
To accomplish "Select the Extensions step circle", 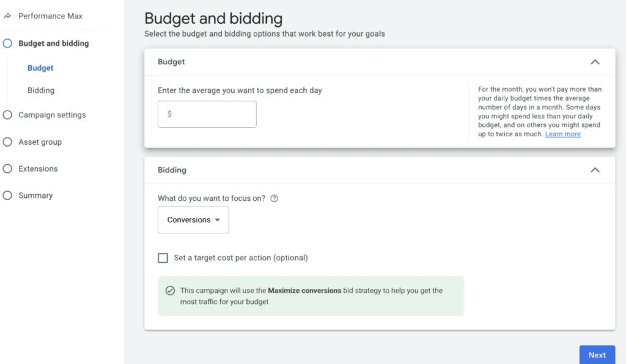I will 7,169.
